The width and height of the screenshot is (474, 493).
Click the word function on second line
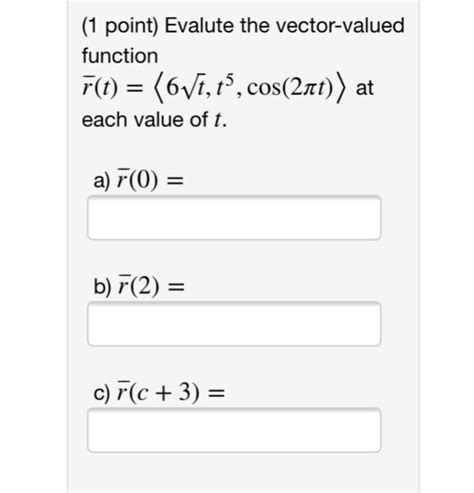(120, 56)
